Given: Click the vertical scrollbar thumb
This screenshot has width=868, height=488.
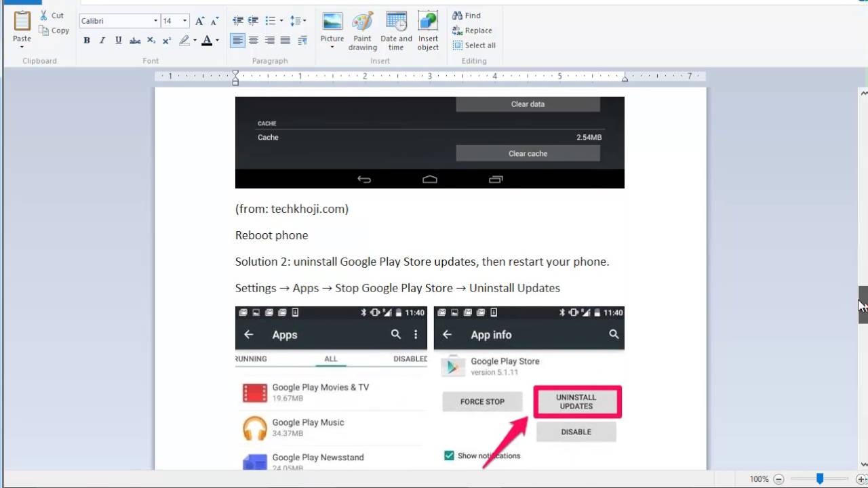Looking at the screenshot, I should [863, 305].
